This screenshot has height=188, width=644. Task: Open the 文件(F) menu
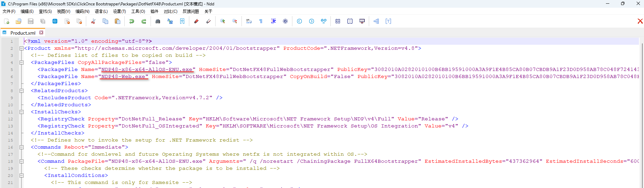[9, 11]
